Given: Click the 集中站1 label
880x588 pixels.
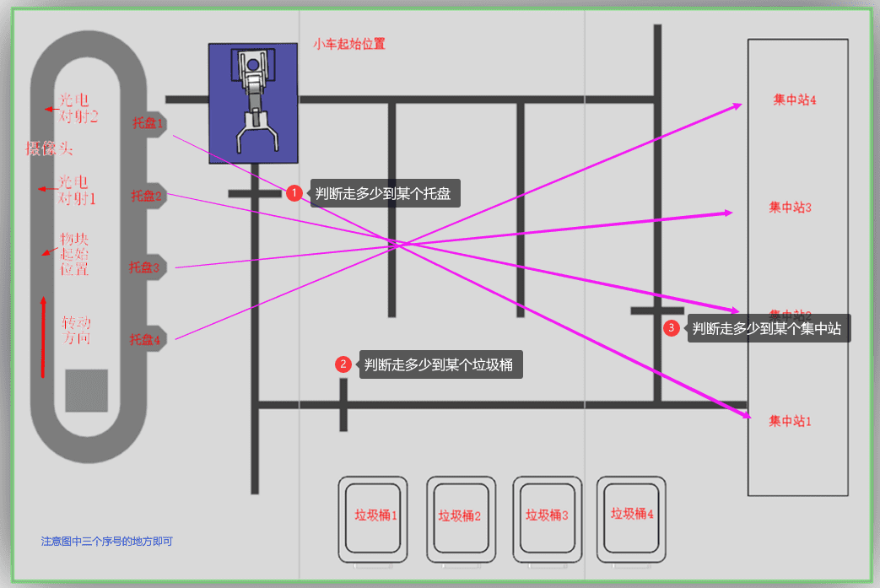Looking at the screenshot, I should pyautogui.click(x=790, y=421).
